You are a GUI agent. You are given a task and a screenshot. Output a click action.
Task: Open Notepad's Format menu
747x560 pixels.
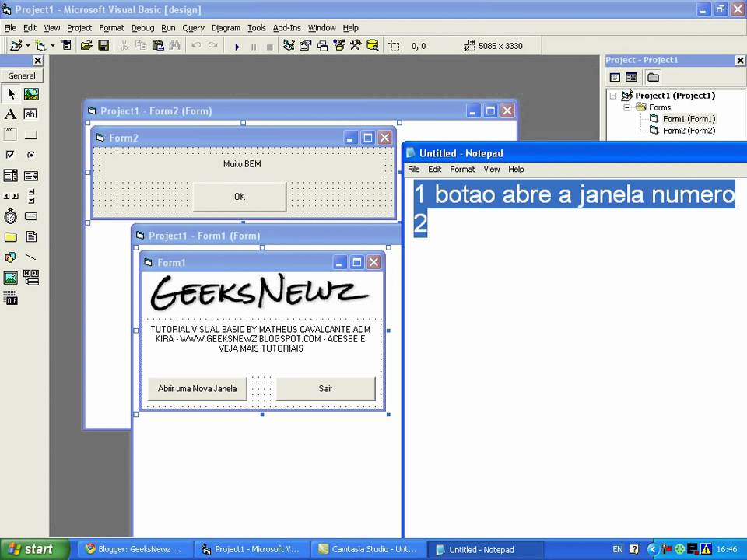tap(462, 169)
